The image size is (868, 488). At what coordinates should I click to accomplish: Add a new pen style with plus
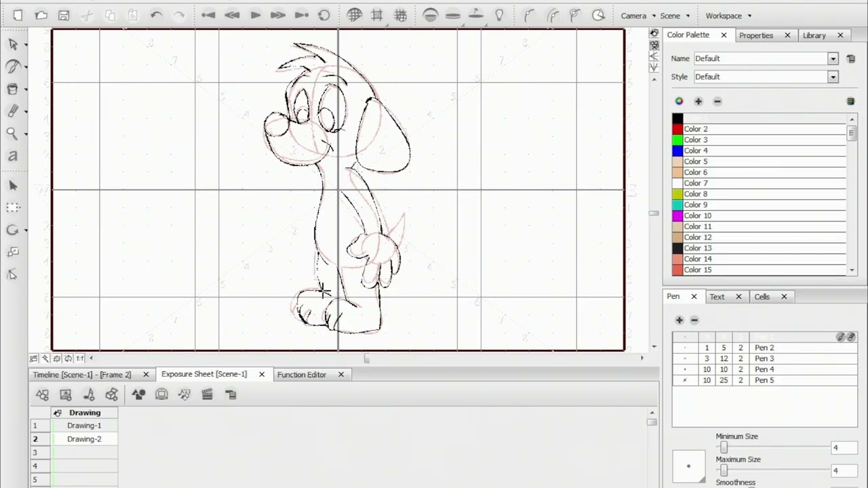pos(679,320)
